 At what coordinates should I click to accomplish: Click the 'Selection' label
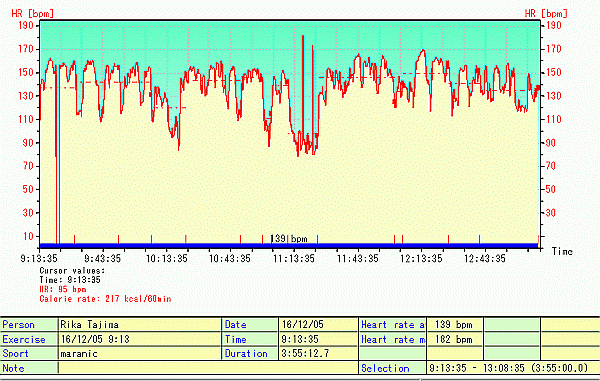(385, 368)
